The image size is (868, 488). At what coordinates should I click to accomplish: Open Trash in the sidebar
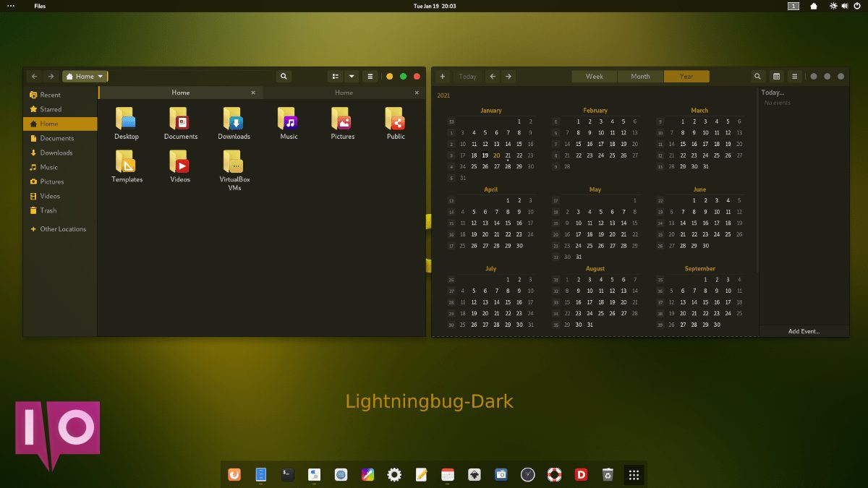(60, 210)
